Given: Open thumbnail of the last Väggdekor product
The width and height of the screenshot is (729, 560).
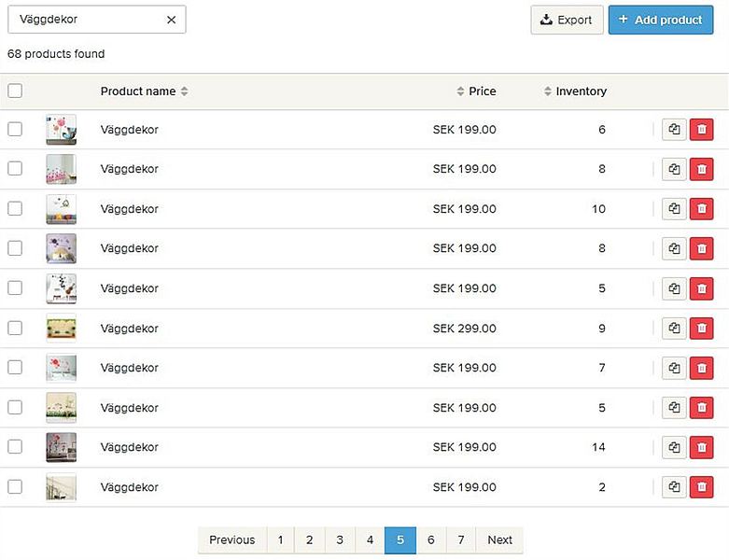Looking at the screenshot, I should (61, 487).
